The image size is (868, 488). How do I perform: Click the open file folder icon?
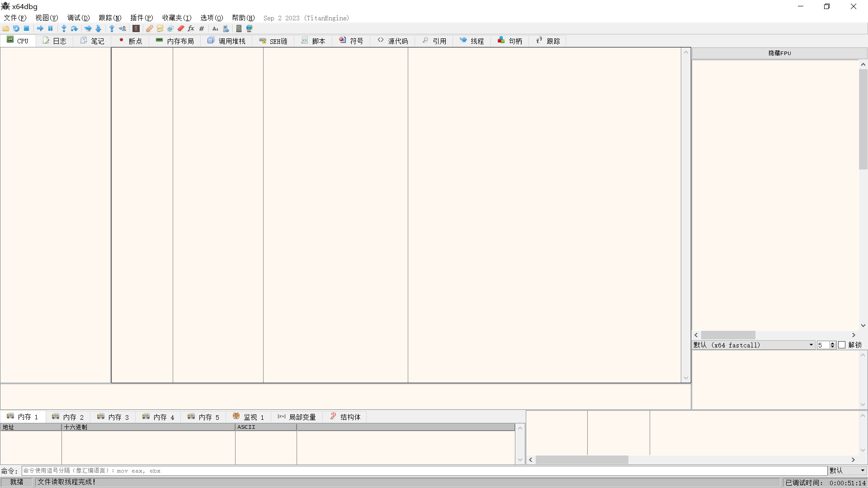coord(6,28)
